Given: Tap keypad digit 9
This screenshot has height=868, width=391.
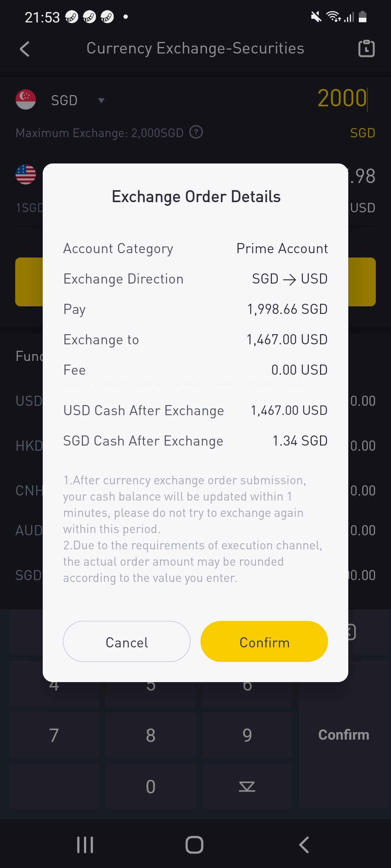Looking at the screenshot, I should [247, 735].
